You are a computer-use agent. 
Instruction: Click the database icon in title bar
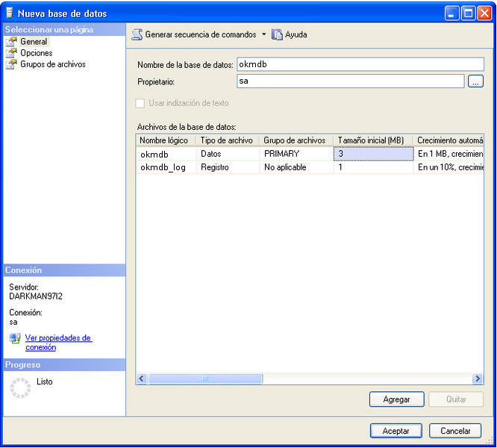10,13
